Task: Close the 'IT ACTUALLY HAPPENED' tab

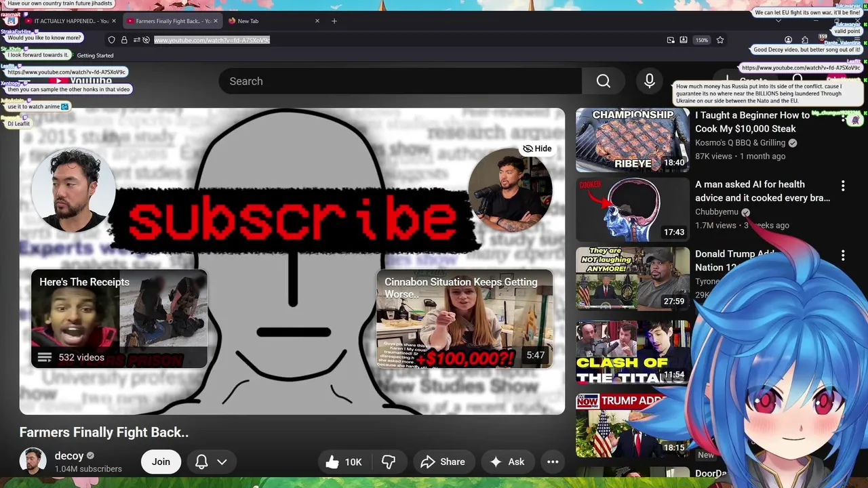Action: click(x=114, y=21)
